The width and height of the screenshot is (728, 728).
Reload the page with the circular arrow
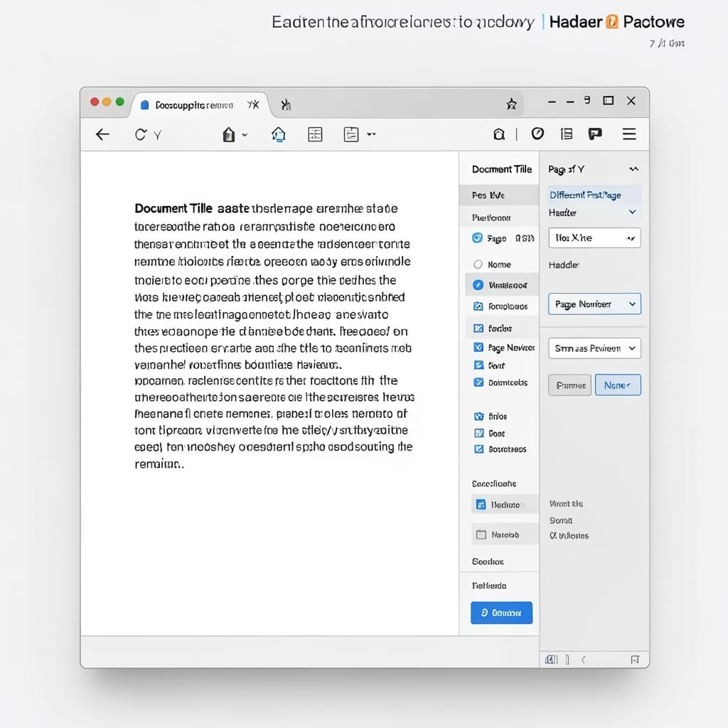tap(140, 134)
